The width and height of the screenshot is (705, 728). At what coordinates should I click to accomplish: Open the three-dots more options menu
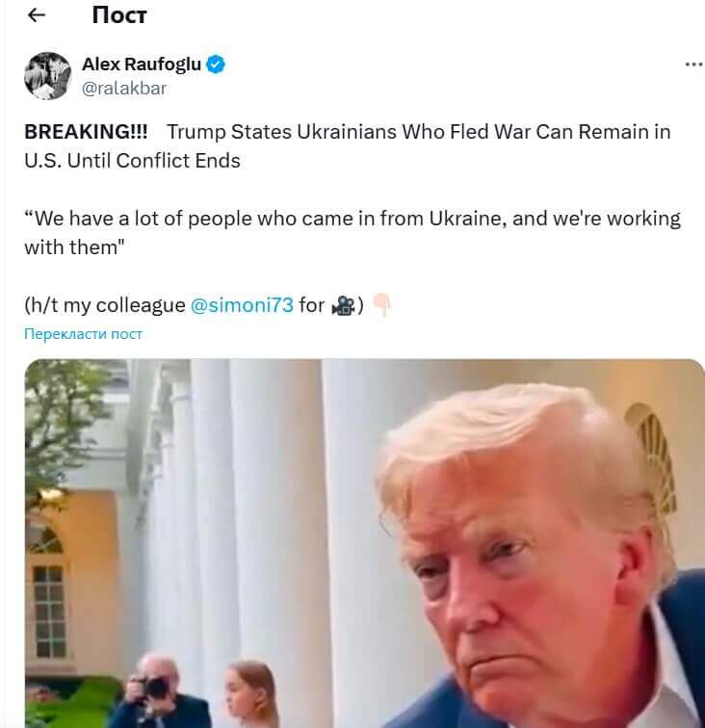[x=693, y=65]
